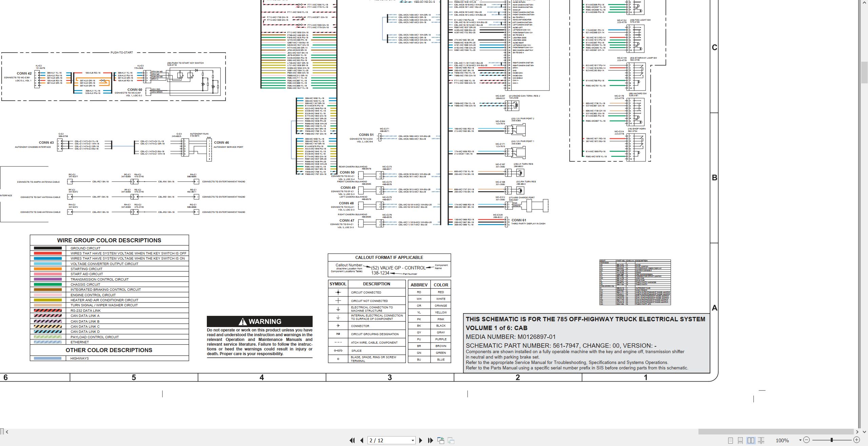
Task: Click the ORANGE color table cell
Action: coord(441,306)
